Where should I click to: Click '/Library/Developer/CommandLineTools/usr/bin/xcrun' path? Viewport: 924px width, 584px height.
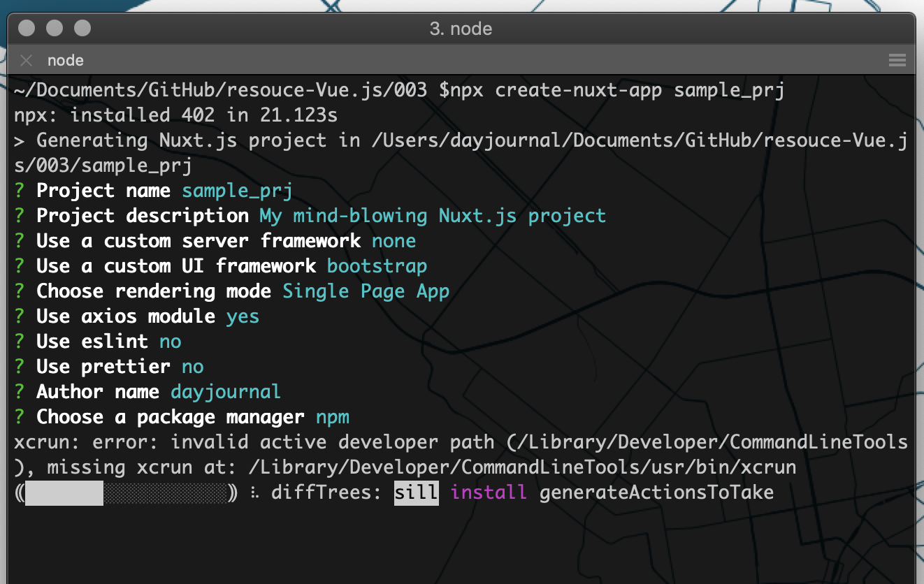[522, 467]
